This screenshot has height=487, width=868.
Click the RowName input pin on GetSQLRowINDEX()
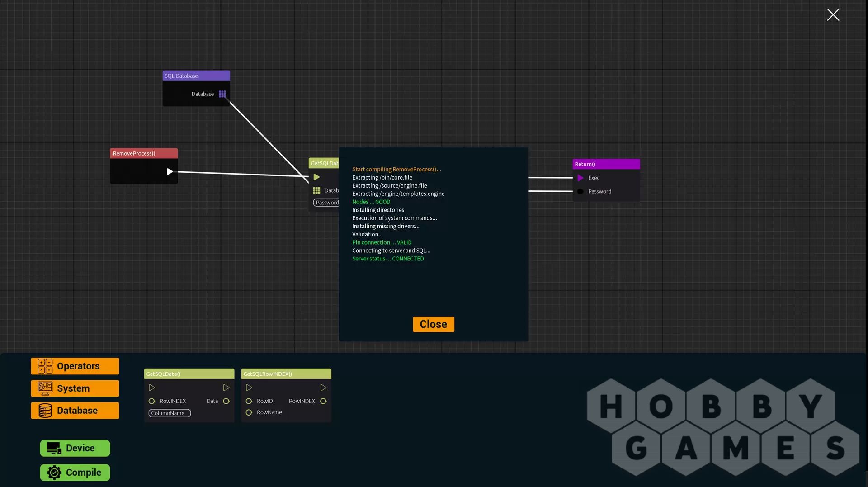249,412
